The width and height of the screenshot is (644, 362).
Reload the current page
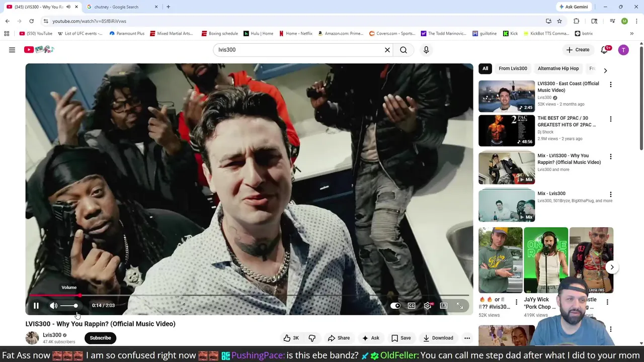click(x=31, y=21)
